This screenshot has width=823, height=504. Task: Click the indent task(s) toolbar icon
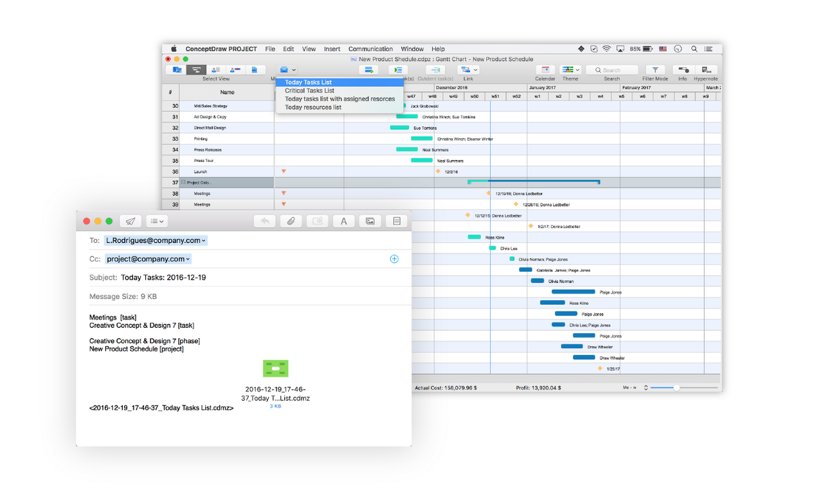[x=398, y=70]
